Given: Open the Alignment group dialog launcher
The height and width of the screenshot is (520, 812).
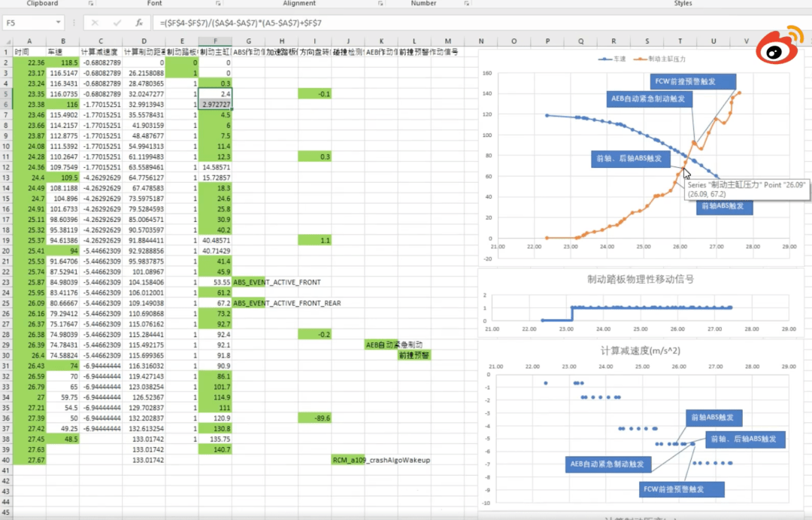Looking at the screenshot, I should (380, 4).
